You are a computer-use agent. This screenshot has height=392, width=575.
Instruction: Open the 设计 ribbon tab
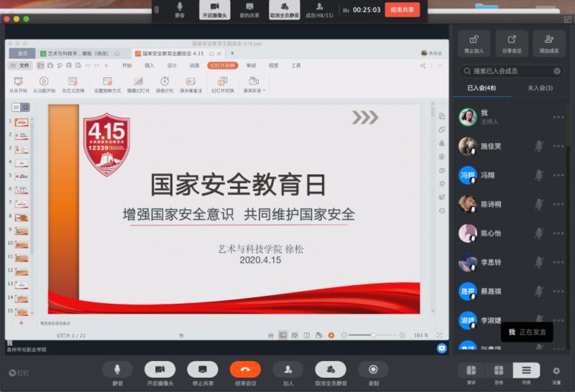[172, 65]
